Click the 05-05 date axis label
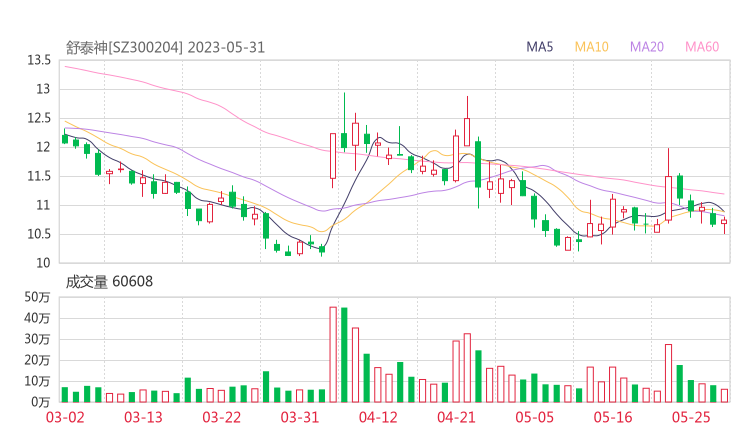 coord(535,418)
